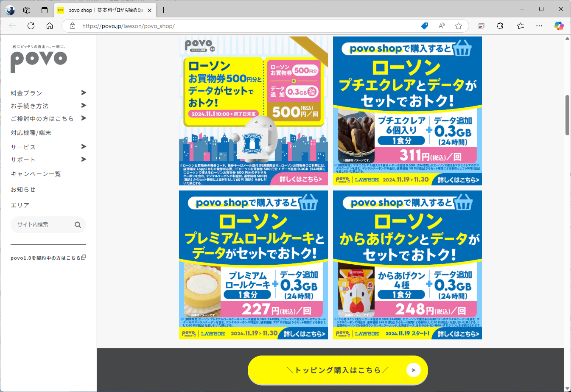Click the scrollbar up arrow
571x392 pixels.
[567, 39]
